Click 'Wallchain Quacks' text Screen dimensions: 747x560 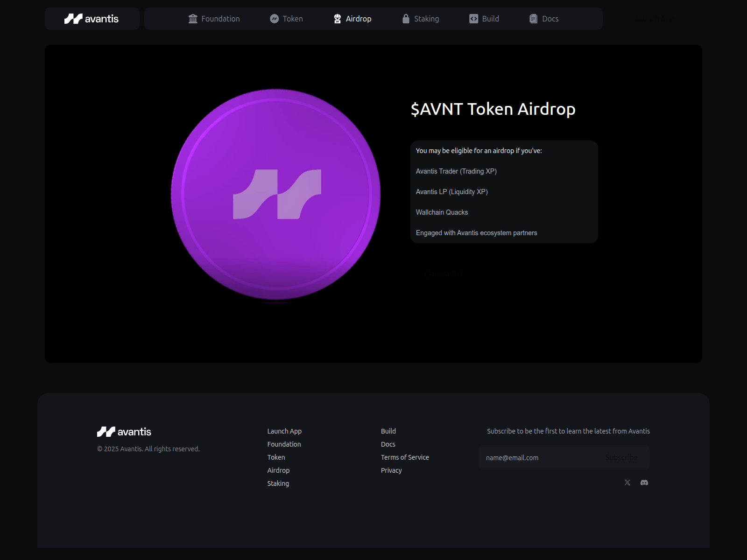(442, 212)
